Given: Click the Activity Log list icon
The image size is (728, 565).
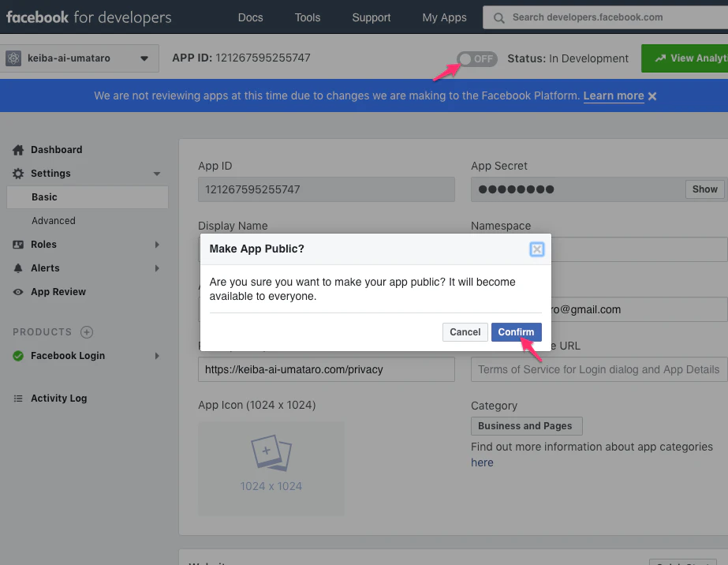Looking at the screenshot, I should [18, 398].
